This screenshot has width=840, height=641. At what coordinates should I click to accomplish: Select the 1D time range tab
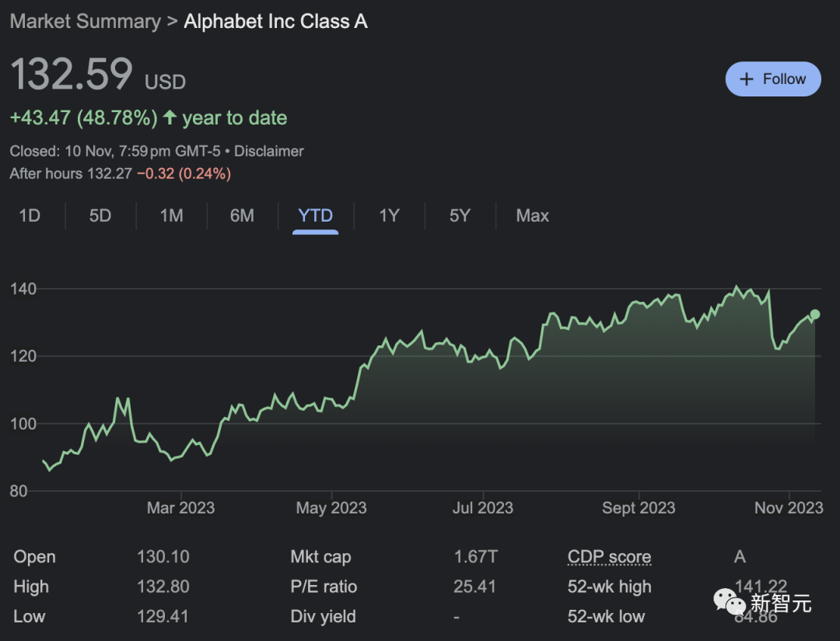pyautogui.click(x=30, y=215)
